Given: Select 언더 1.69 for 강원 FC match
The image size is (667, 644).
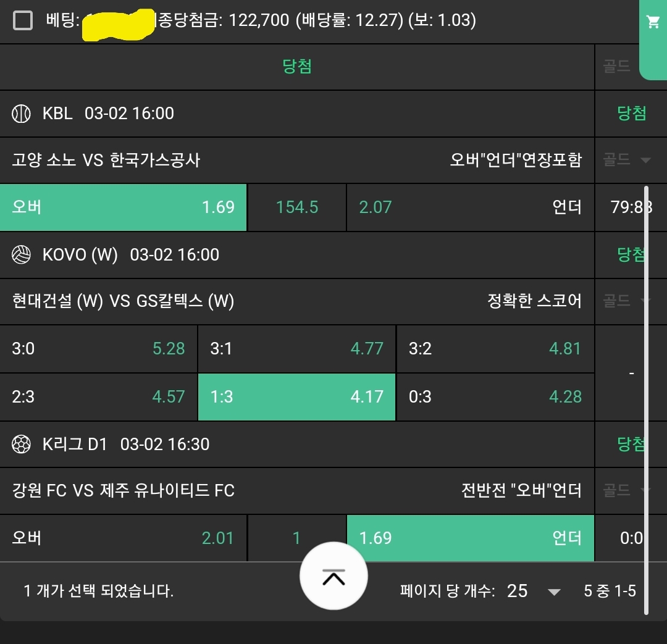Looking at the screenshot, I should click(470, 538).
